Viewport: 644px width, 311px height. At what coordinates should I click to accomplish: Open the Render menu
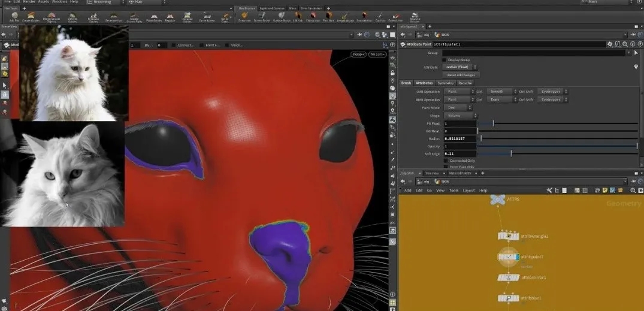tap(29, 2)
